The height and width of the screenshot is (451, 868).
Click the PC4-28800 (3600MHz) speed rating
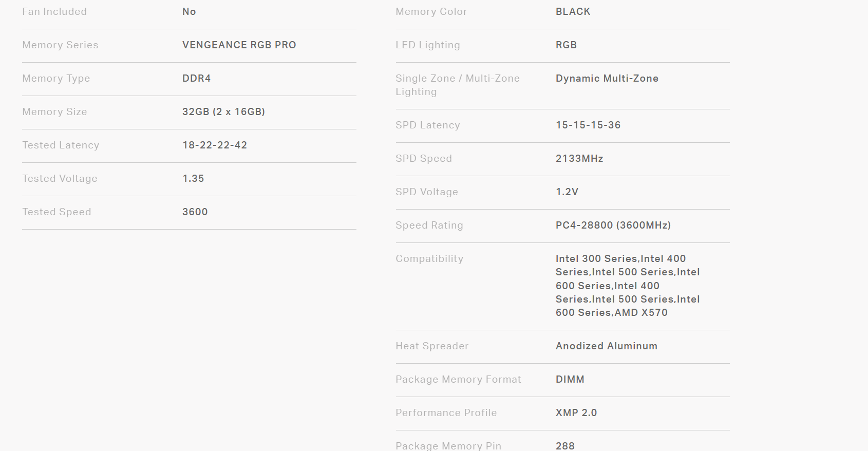613,225
